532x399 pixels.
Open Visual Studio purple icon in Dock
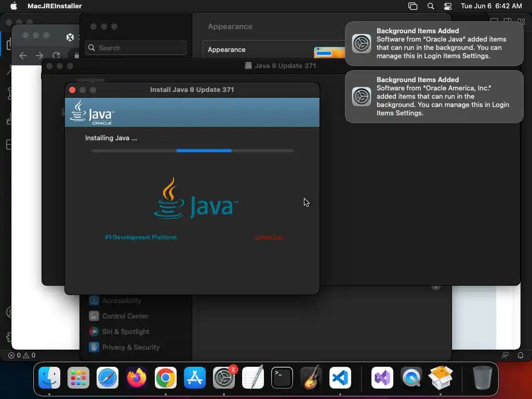click(382, 378)
